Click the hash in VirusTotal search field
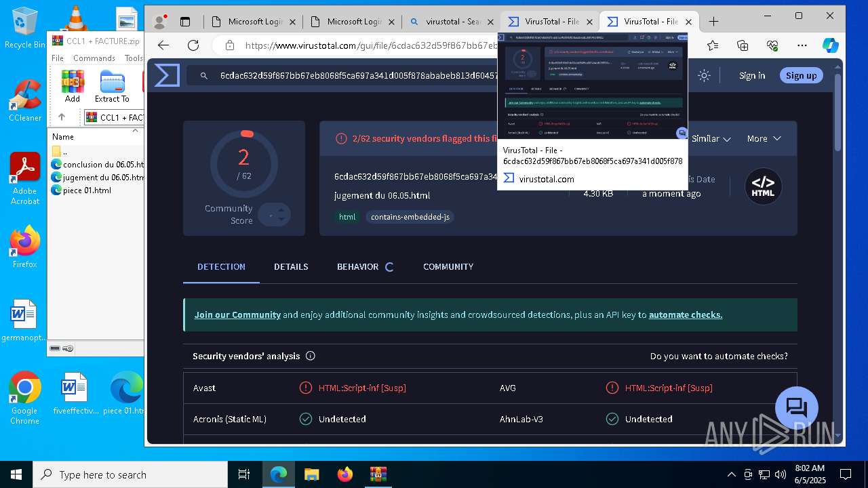The image size is (868, 488). (x=359, y=75)
